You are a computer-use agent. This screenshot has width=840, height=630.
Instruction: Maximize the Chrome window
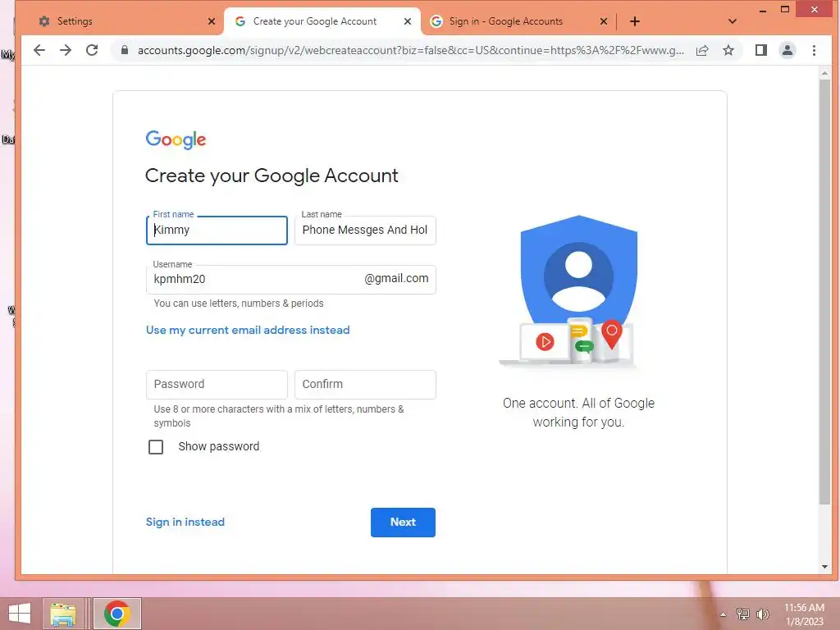coord(785,9)
